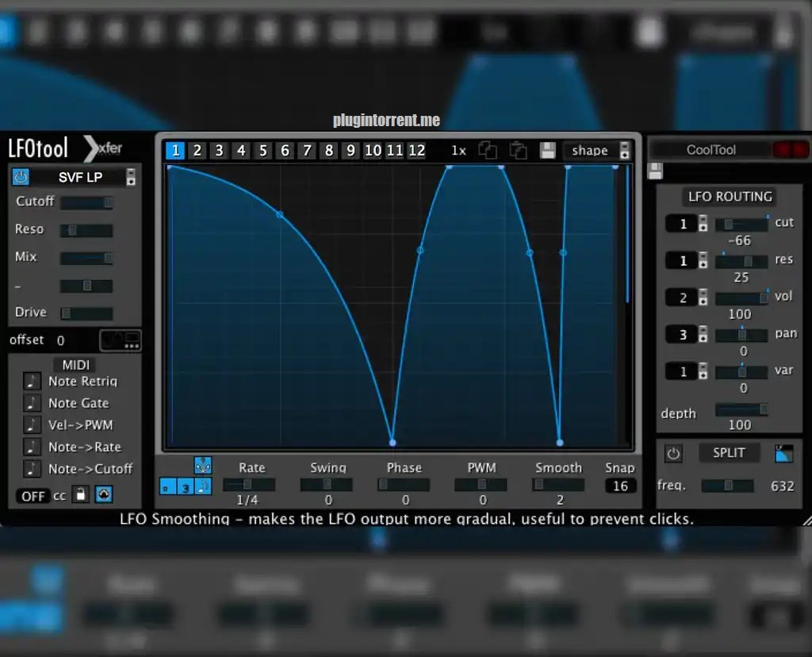Click the Snap value 16 field
This screenshot has height=657, width=812.
point(620,486)
